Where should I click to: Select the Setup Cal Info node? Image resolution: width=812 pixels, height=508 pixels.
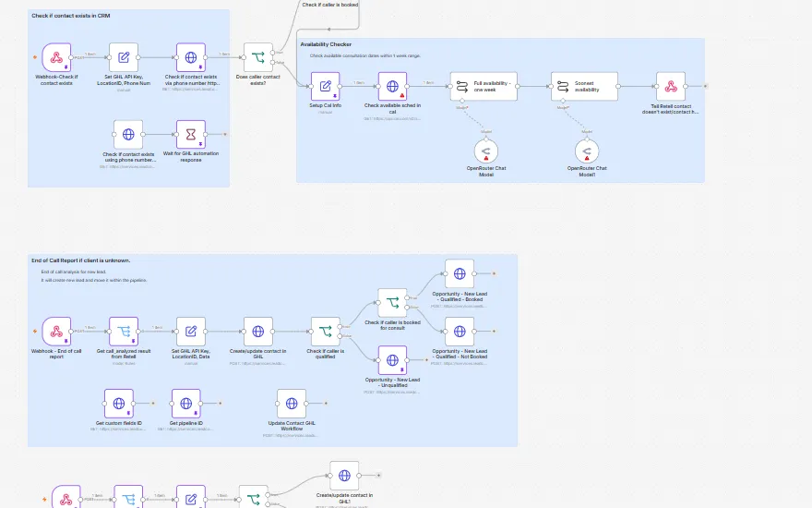[325, 86]
